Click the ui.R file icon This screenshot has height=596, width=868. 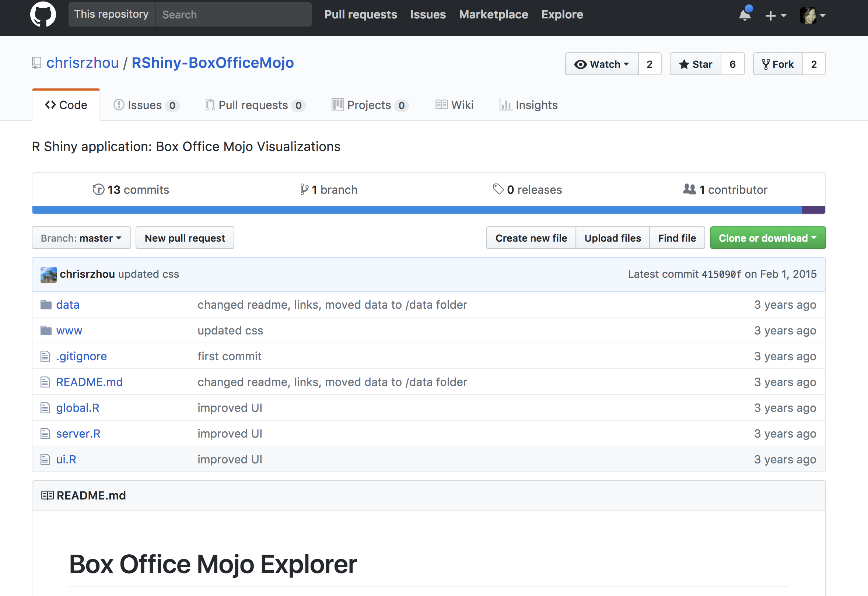pyautogui.click(x=45, y=459)
